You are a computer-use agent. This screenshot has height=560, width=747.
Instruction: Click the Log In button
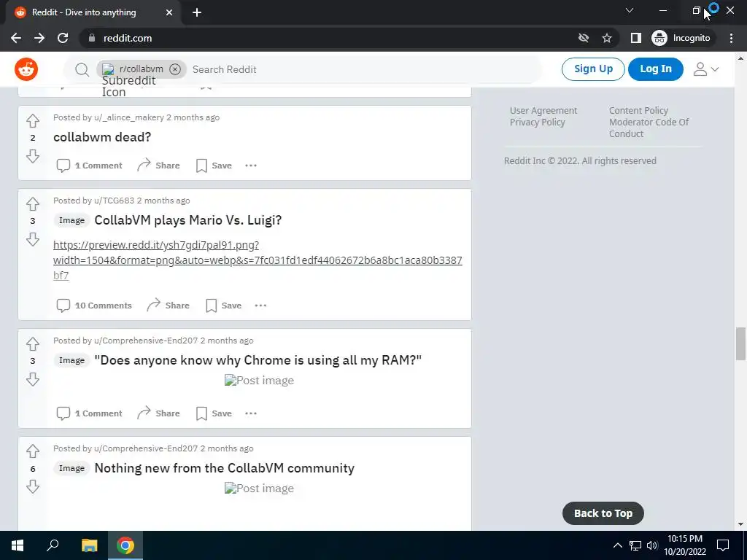click(x=656, y=69)
